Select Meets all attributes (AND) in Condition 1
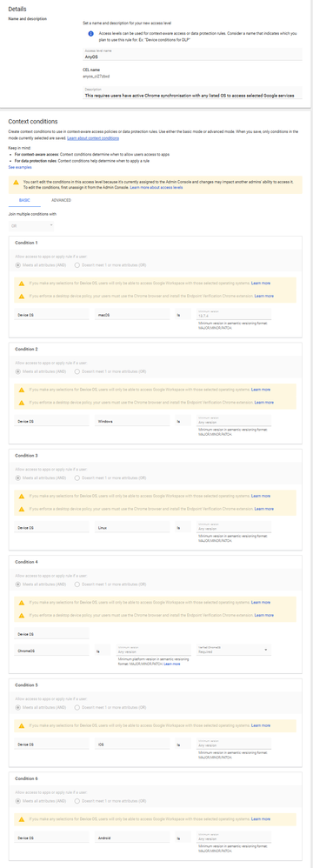The image size is (313, 868). point(18,264)
